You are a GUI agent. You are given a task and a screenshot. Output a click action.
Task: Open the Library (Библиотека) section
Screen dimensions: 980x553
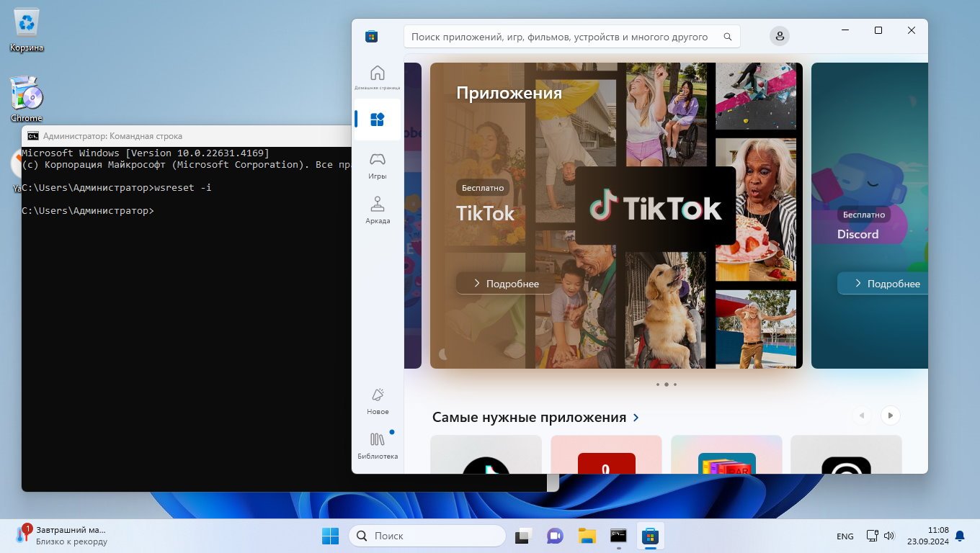tap(377, 445)
